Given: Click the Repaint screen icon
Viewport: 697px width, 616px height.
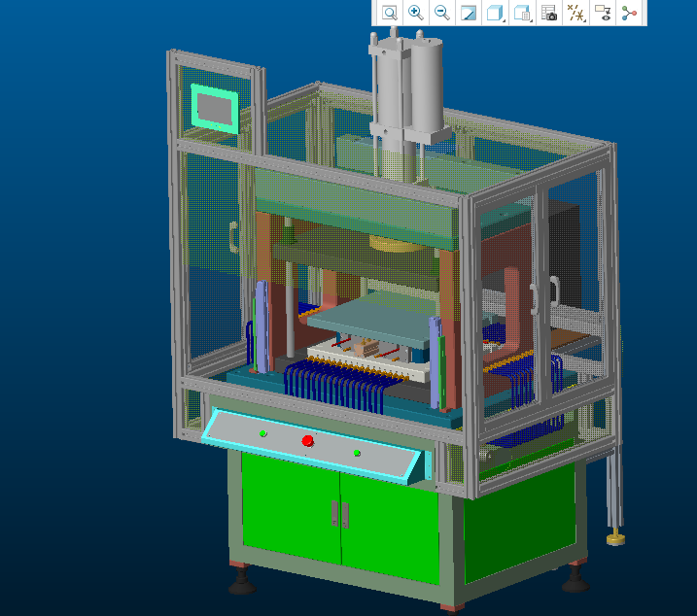Looking at the screenshot, I should pyautogui.click(x=469, y=13).
